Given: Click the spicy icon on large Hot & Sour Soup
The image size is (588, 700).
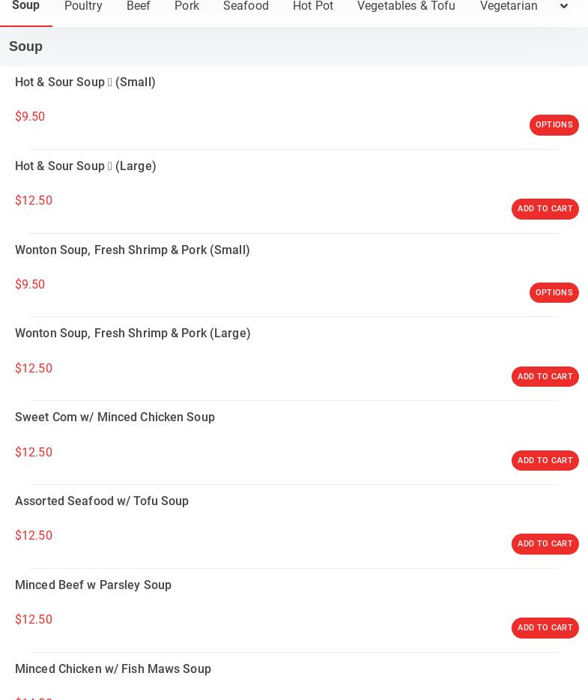Looking at the screenshot, I should tap(110, 166).
